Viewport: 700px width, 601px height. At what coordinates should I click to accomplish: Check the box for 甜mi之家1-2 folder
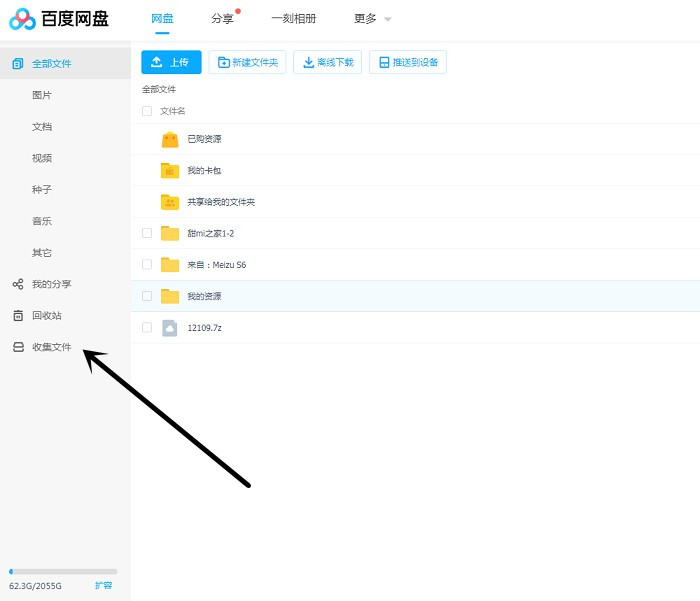(147, 233)
